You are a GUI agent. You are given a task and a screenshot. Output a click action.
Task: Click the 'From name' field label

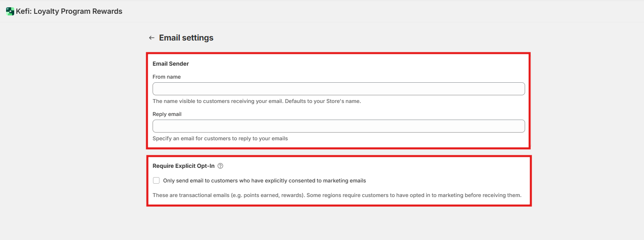point(167,77)
